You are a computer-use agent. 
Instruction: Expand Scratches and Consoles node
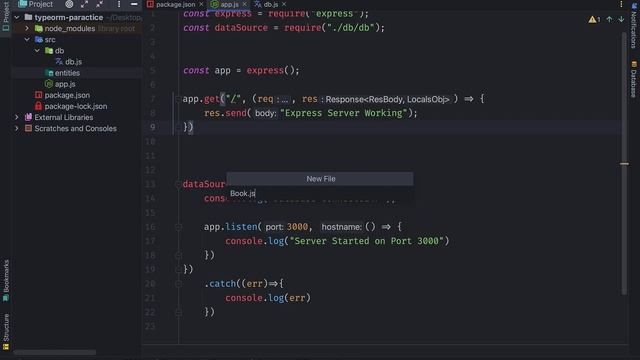click(17, 128)
